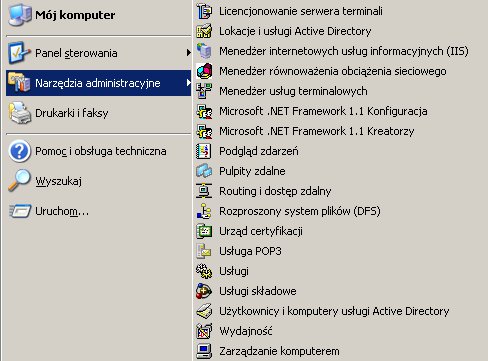Click the Rozproszony system plików (DFS) icon

point(204,211)
